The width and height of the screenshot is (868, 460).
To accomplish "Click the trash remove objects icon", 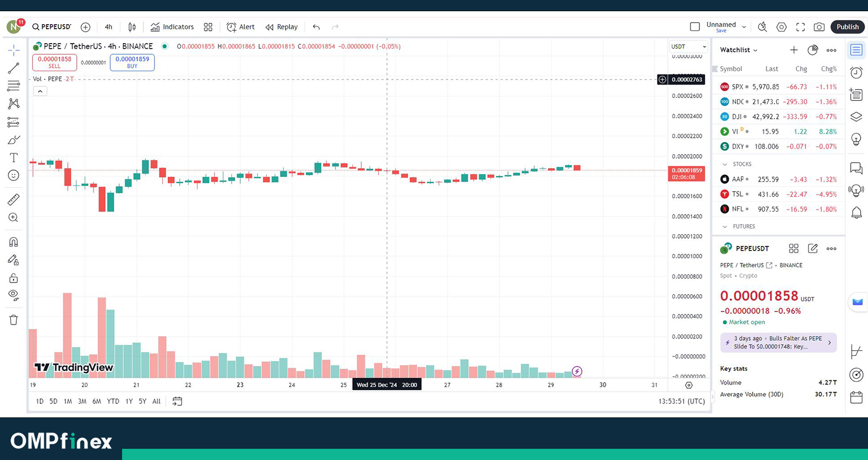I will click(13, 320).
